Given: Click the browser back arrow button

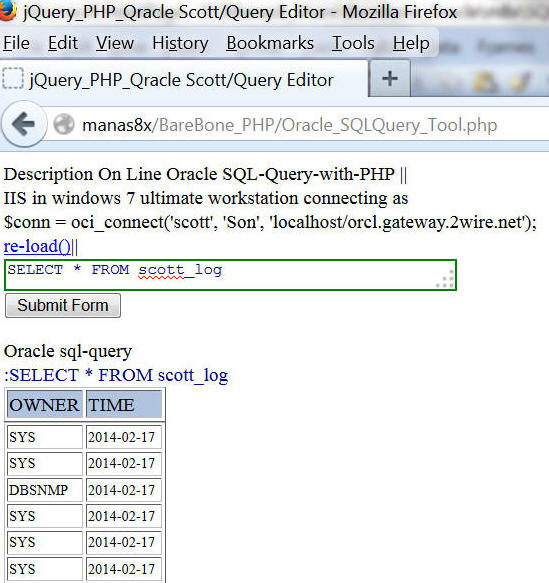Looking at the screenshot, I should (24, 124).
